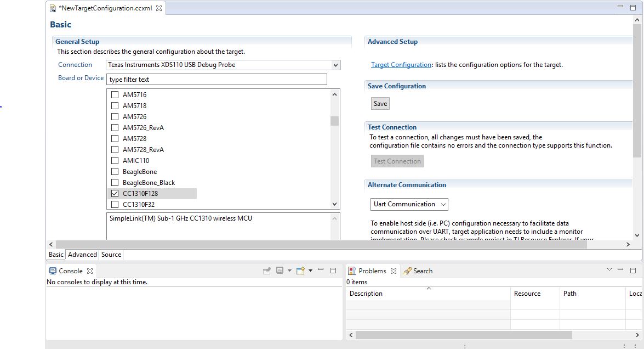Close the Console view tab
This screenshot has height=349, width=644.
pyautogui.click(x=90, y=271)
